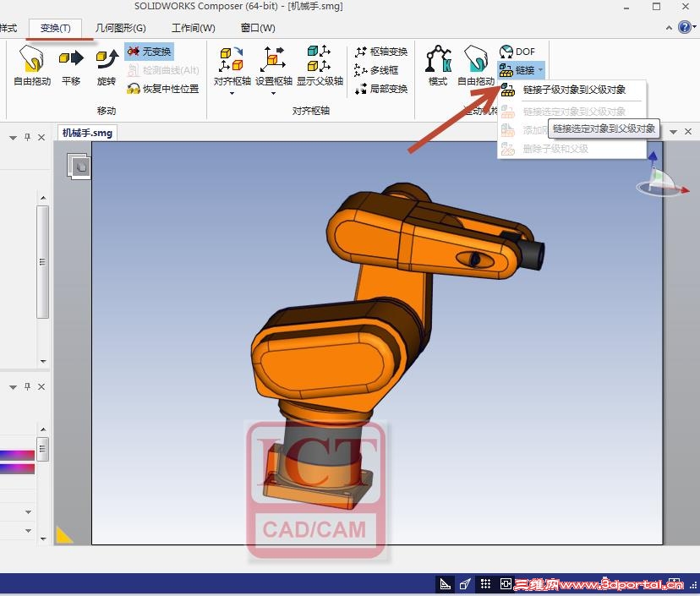Choose 链接子级对象到父级对象 menu entry

click(571, 90)
